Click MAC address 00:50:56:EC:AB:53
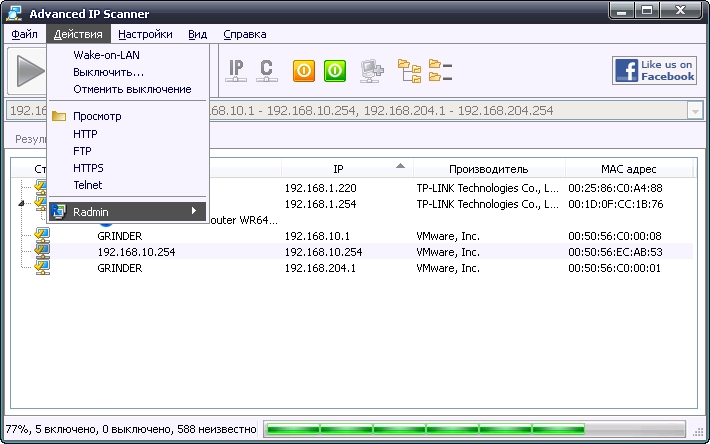Image resolution: width=710 pixels, height=444 pixels. 615,252
